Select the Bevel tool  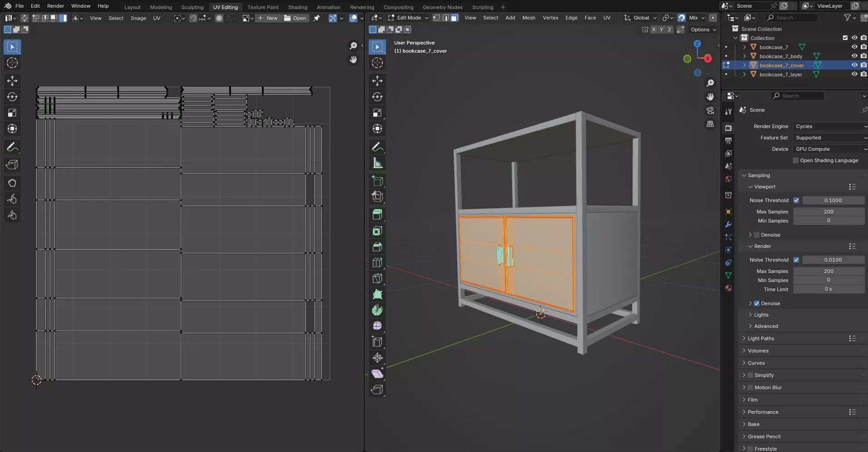pos(377,247)
